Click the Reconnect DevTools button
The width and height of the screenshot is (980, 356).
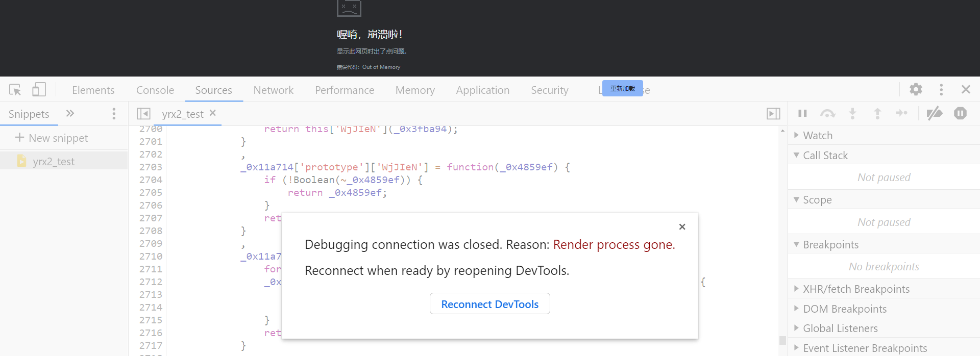click(489, 304)
